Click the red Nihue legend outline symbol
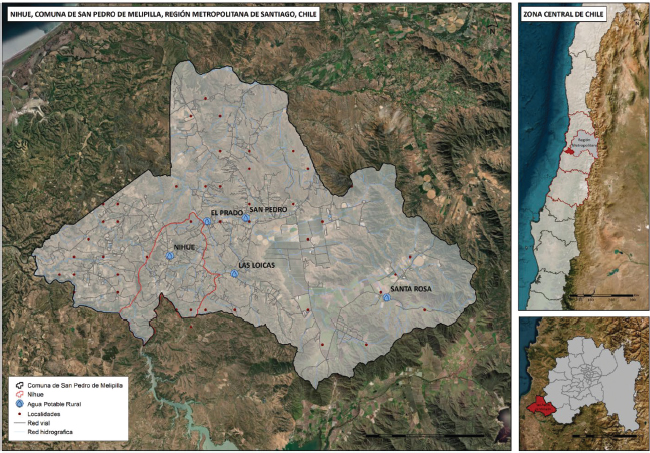This screenshot has width=650, height=453. [x=19, y=395]
